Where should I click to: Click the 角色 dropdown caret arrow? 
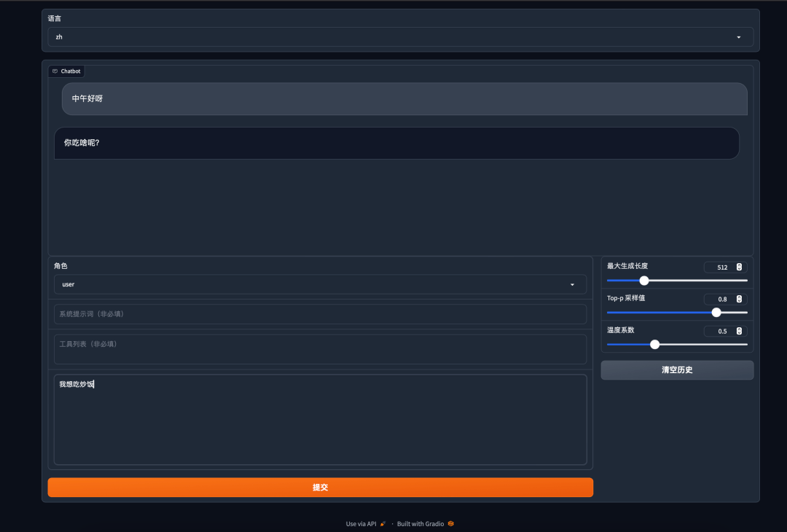click(x=572, y=285)
